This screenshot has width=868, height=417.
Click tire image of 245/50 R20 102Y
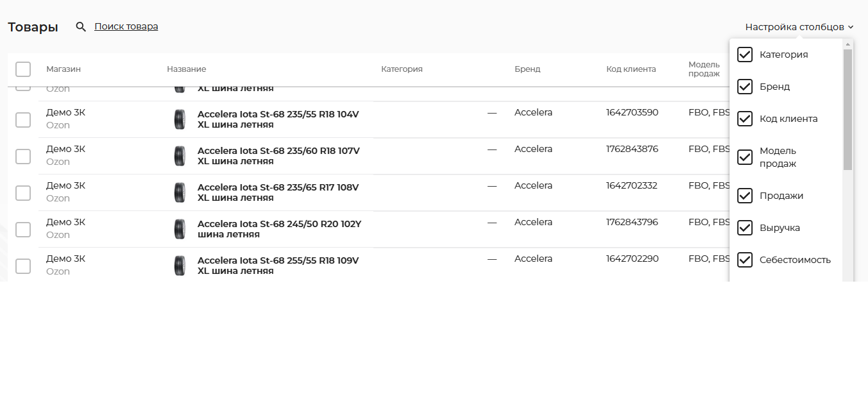pyautogui.click(x=180, y=229)
